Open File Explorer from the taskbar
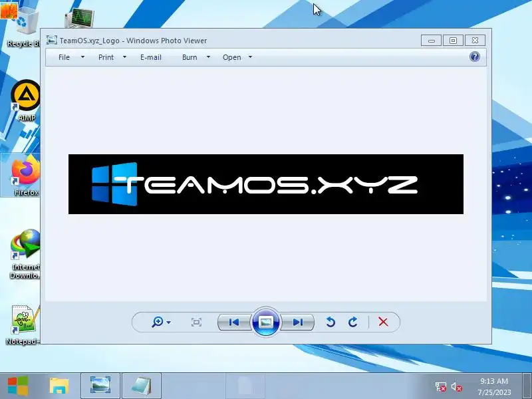The image size is (532, 399). click(59, 386)
